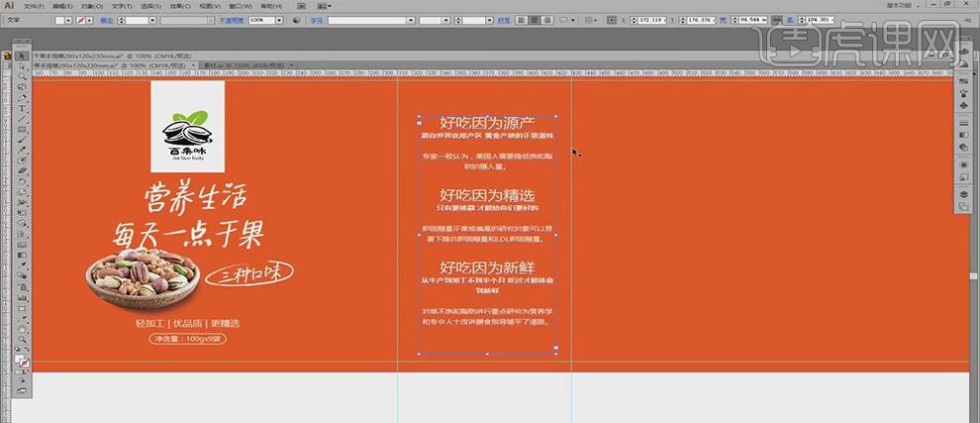Select the Gradient tool

[23, 256]
